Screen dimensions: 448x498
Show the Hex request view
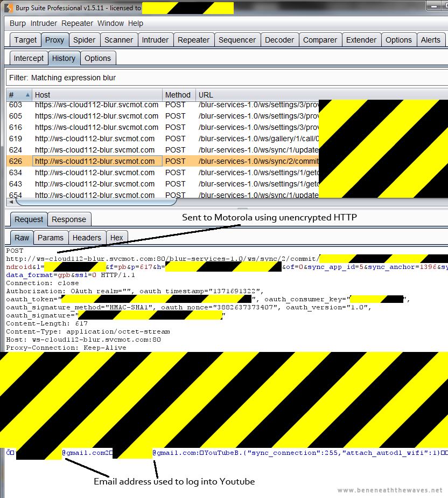[116, 238]
